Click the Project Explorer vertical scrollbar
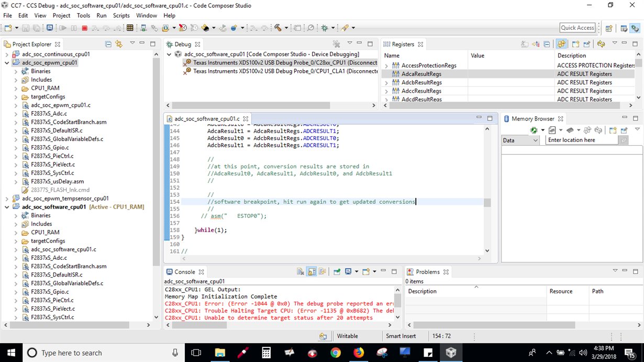The image size is (644, 362). tap(156, 157)
